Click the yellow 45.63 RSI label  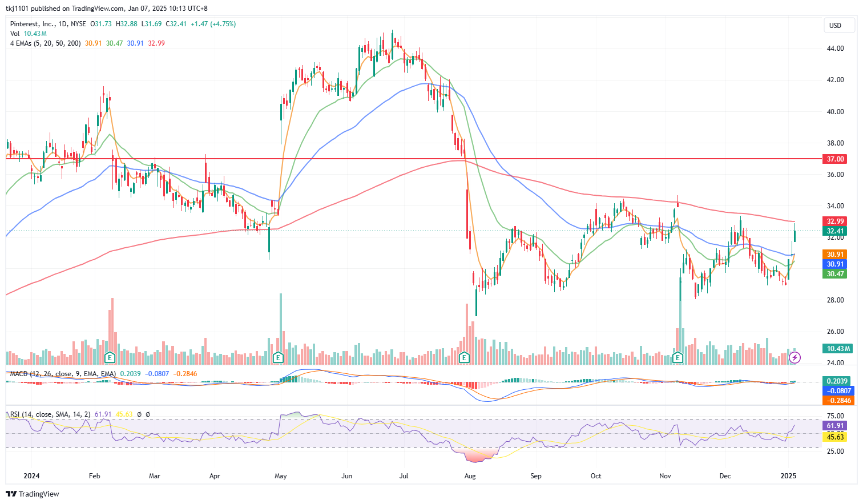point(836,437)
